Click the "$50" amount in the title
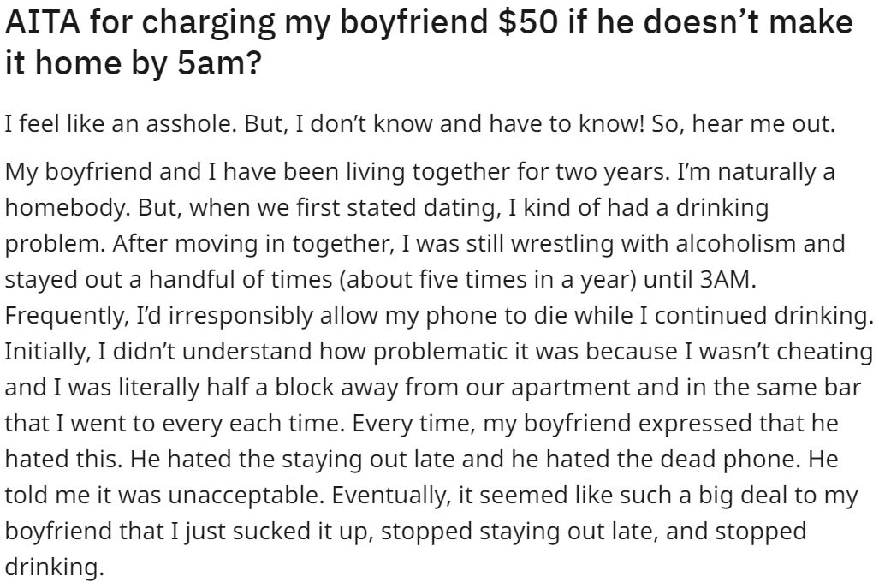Image resolution: width=879 pixels, height=588 pixels. 527,22
